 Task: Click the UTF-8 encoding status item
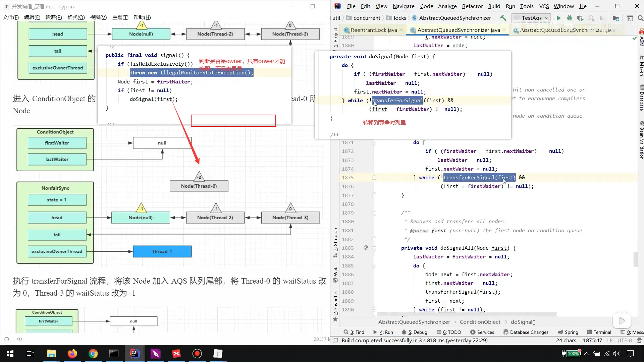(625, 341)
